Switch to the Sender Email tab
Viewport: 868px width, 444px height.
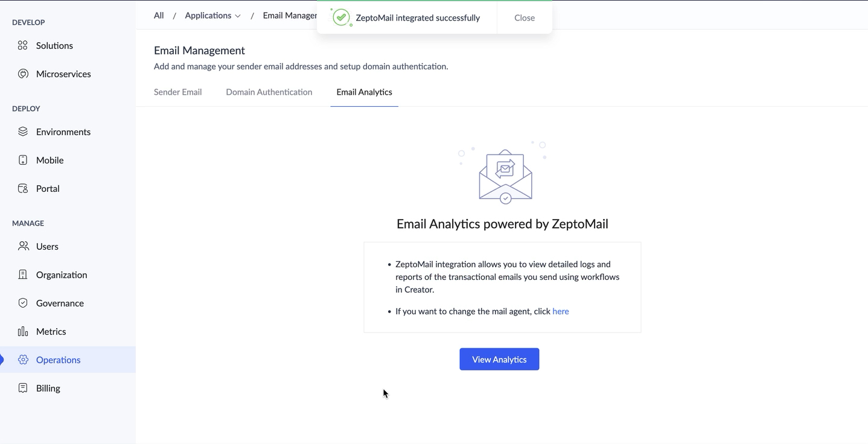(x=177, y=92)
